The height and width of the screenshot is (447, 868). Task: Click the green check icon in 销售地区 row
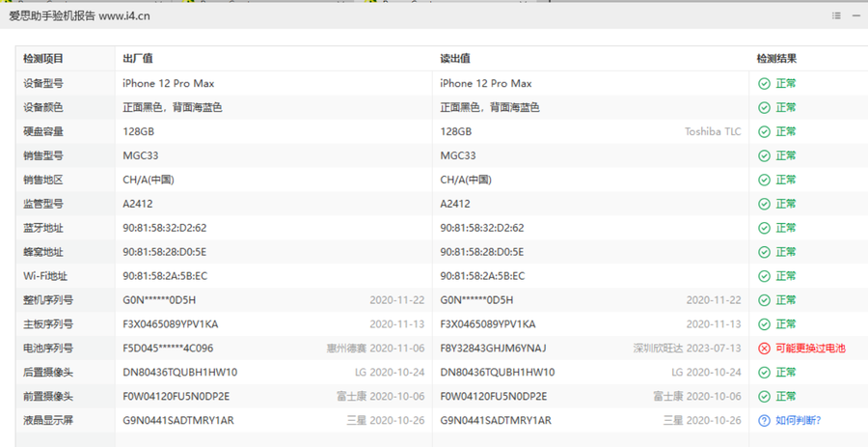point(764,180)
